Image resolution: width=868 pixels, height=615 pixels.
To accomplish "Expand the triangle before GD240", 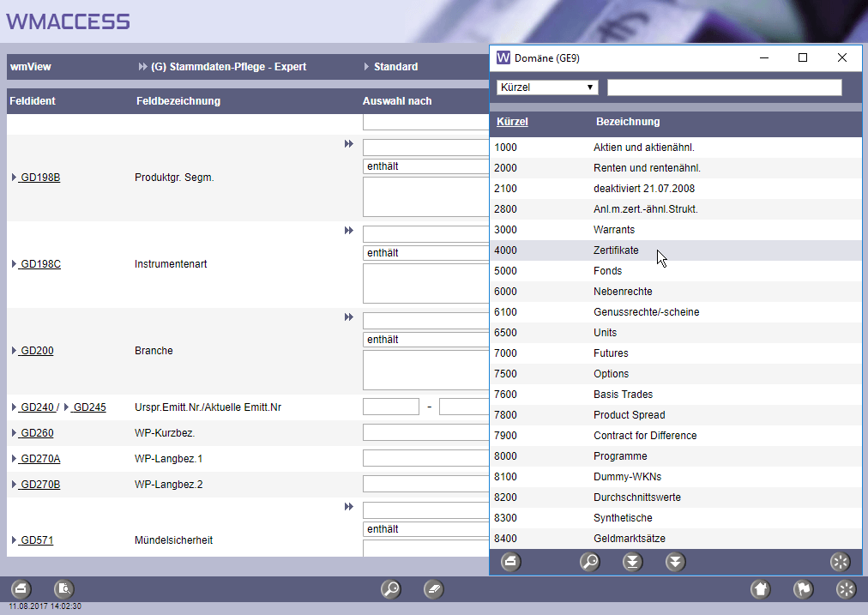I will coord(14,407).
